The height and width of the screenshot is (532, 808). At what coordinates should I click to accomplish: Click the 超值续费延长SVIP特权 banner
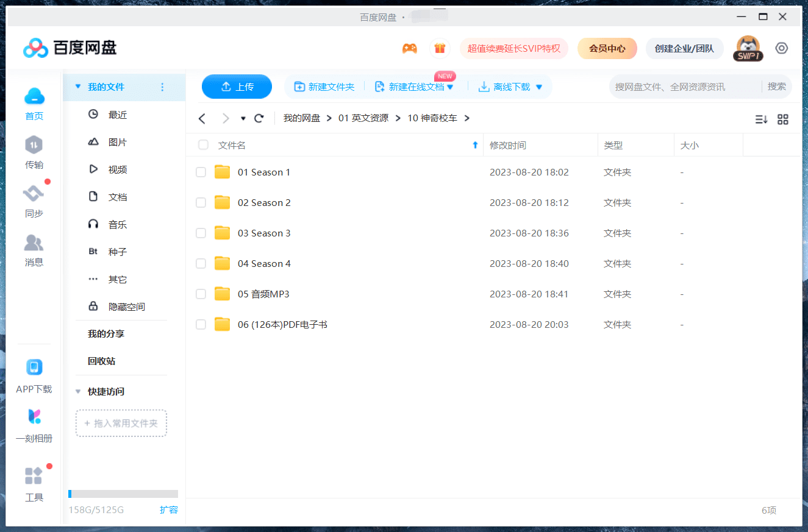click(514, 48)
